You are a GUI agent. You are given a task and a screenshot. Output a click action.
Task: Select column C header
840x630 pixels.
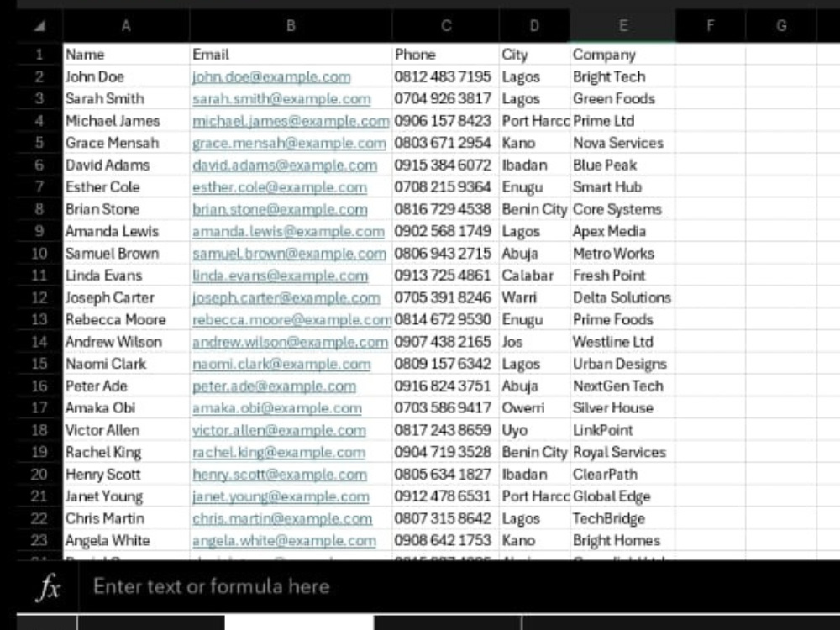click(446, 26)
